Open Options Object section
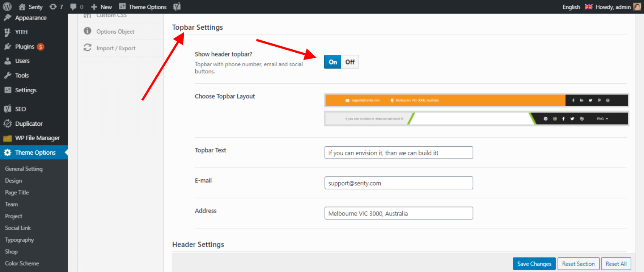 [115, 31]
